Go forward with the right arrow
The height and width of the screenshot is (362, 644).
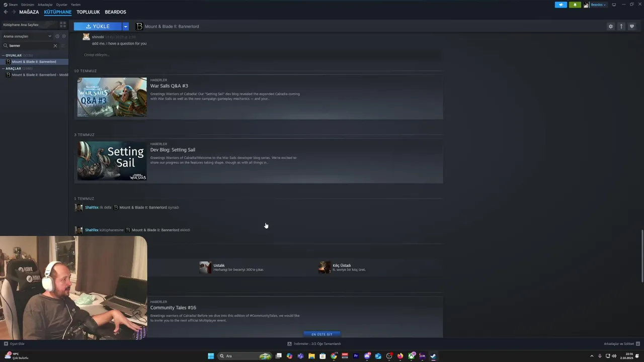click(13, 12)
